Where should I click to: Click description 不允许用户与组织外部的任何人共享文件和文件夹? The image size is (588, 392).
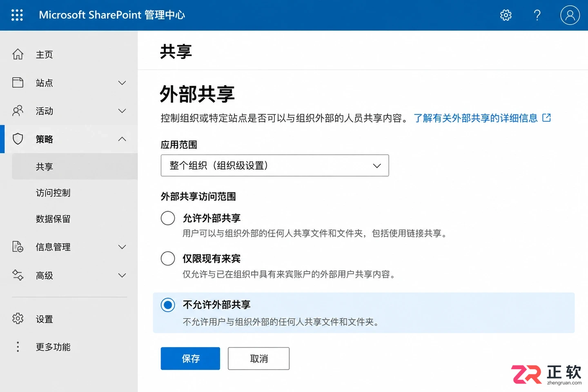coord(281,322)
